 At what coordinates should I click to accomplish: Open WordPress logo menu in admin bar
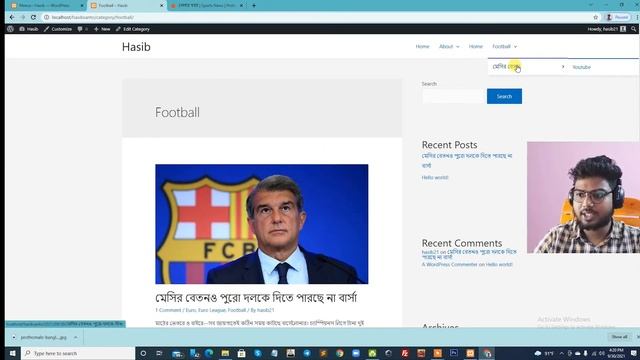[11, 29]
